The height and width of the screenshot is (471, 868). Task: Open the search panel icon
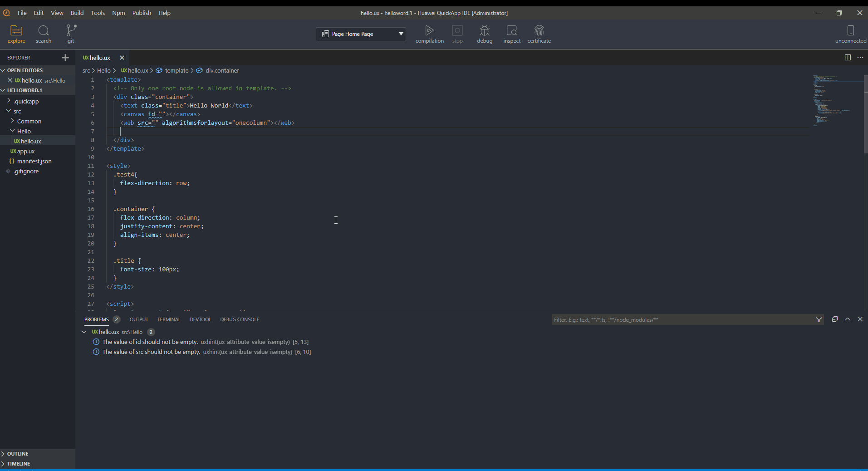click(x=44, y=31)
